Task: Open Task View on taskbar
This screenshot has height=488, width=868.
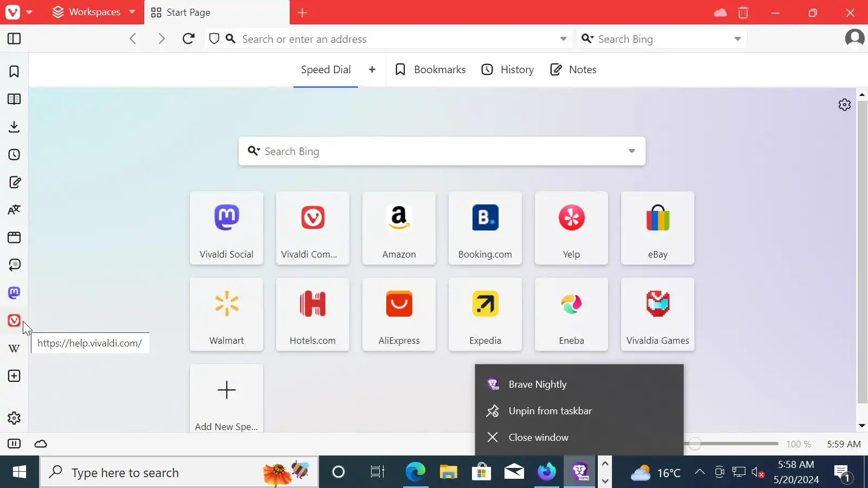Action: [x=377, y=472]
